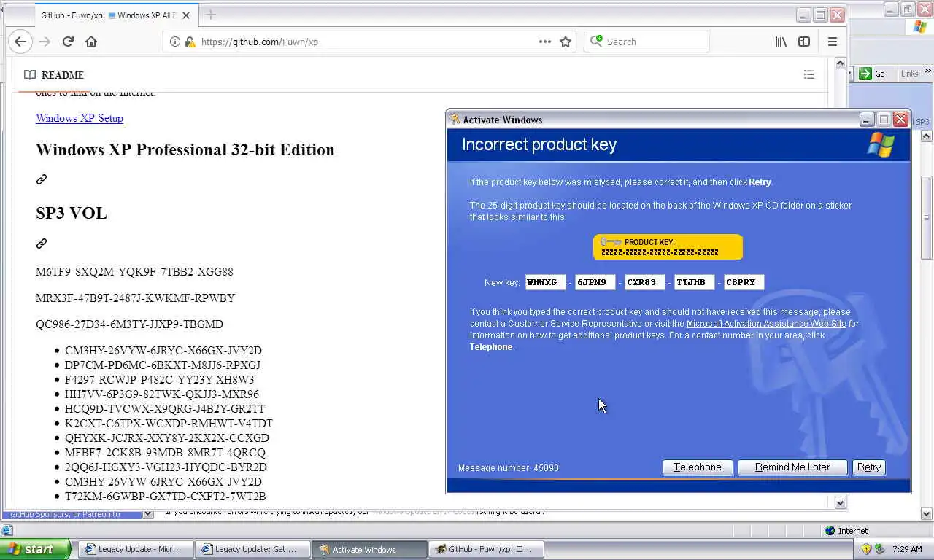
Task: Select GitHub - Fuwn/xp taskbar button
Action: (x=486, y=549)
